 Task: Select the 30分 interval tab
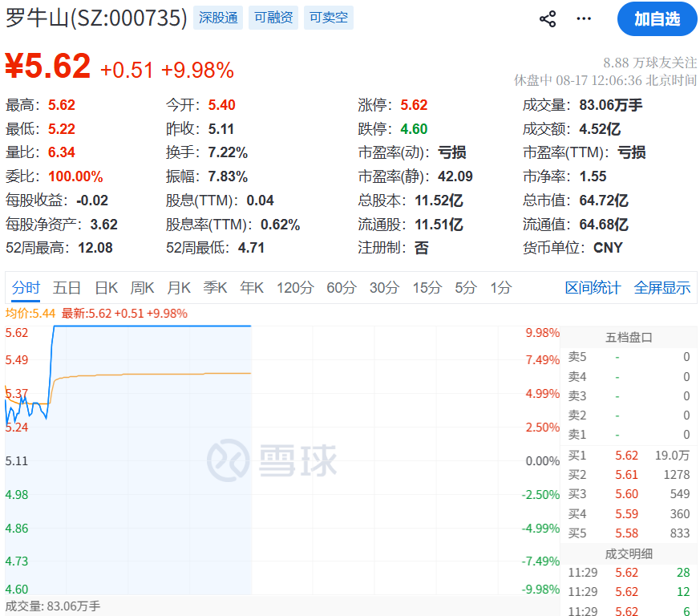click(384, 288)
